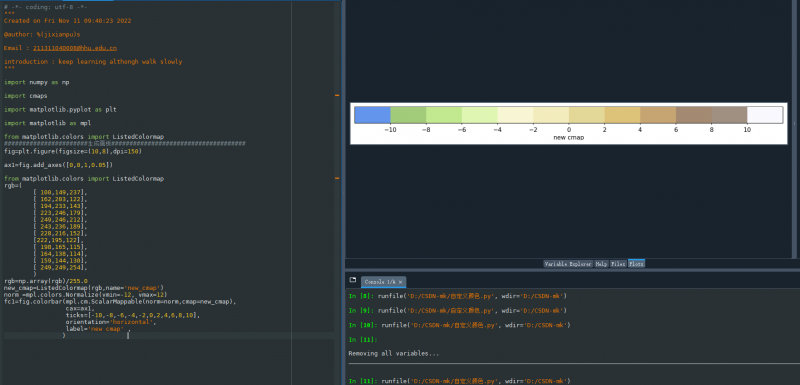The height and width of the screenshot is (385, 800).
Task: Click the white colorbar segment past 10
Action: pos(764,115)
